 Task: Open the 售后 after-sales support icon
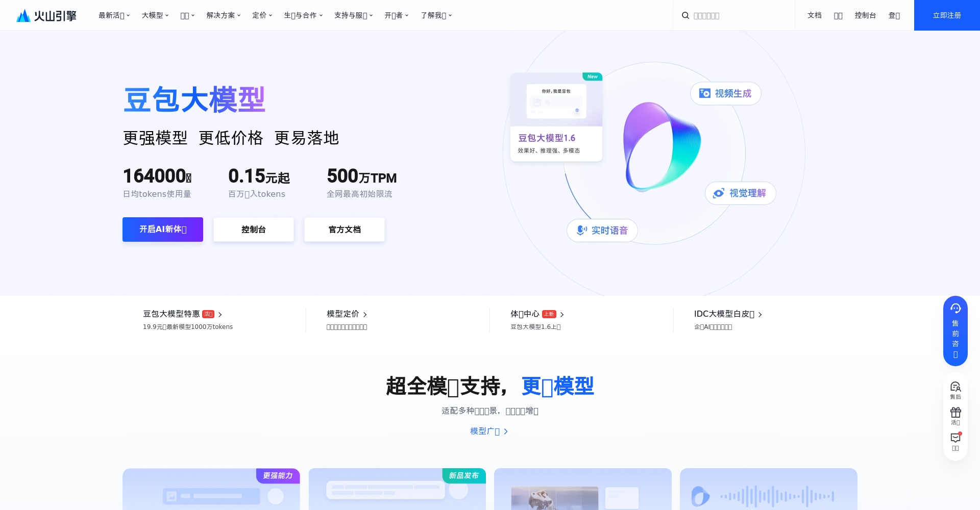pyautogui.click(x=955, y=390)
